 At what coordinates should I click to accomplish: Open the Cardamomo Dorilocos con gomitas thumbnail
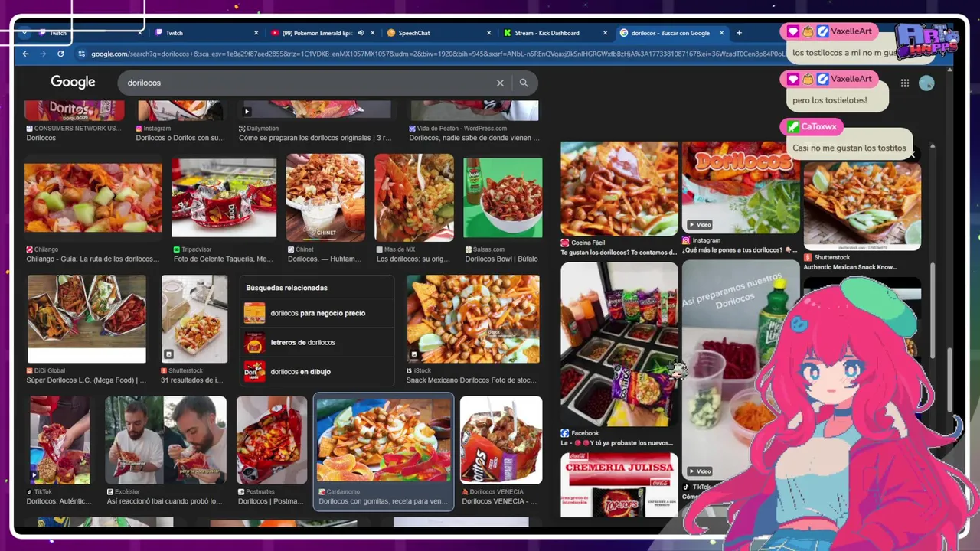[x=384, y=442]
